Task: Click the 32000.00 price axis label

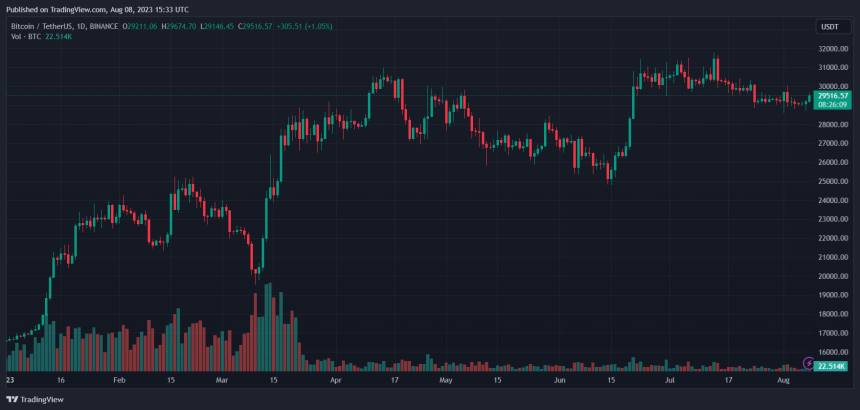Action: (832, 49)
